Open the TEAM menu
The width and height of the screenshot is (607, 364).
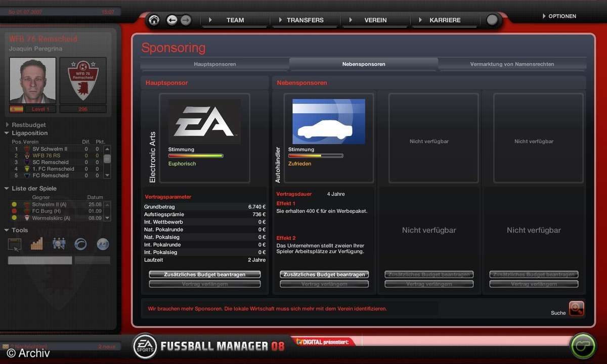click(235, 20)
